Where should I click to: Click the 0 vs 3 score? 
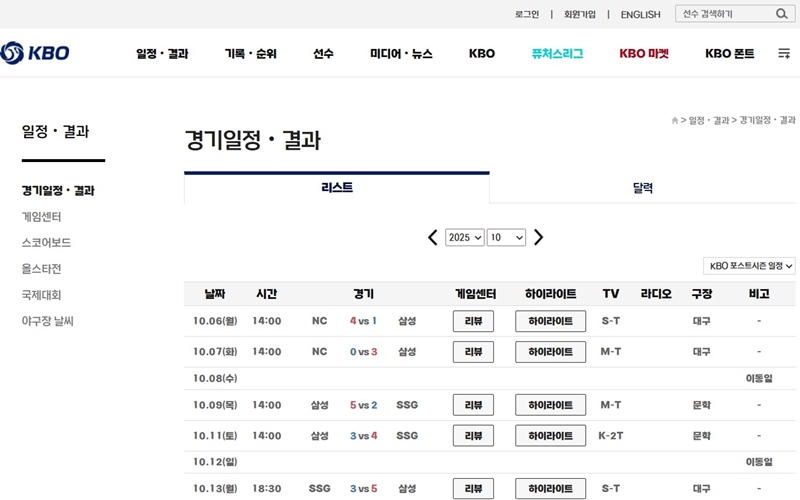(x=363, y=352)
